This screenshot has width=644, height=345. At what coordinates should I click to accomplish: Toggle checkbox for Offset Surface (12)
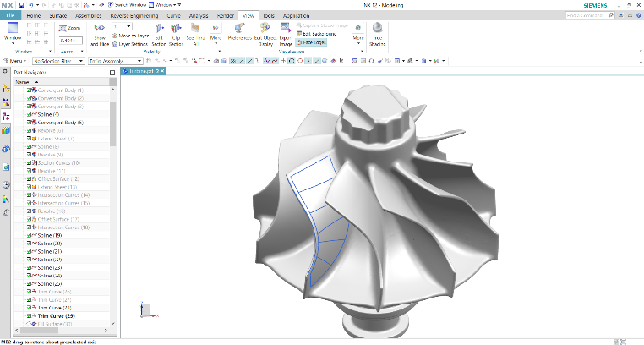click(x=30, y=178)
